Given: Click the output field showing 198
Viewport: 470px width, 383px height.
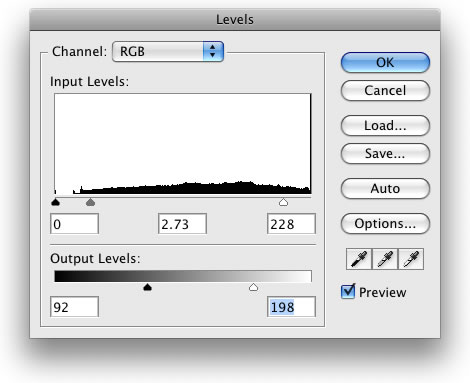Looking at the screenshot, I should pos(291,307).
